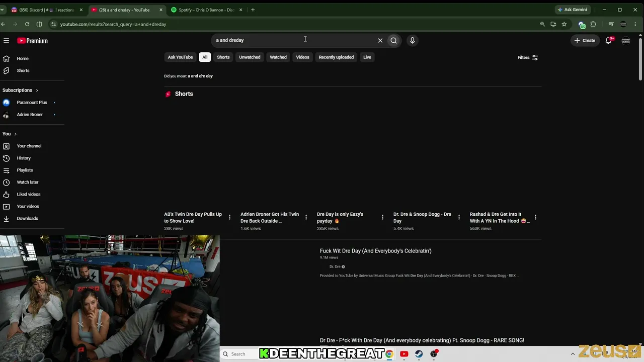Click the Create button
Image resolution: width=644 pixels, height=362 pixels.
(585, 40)
